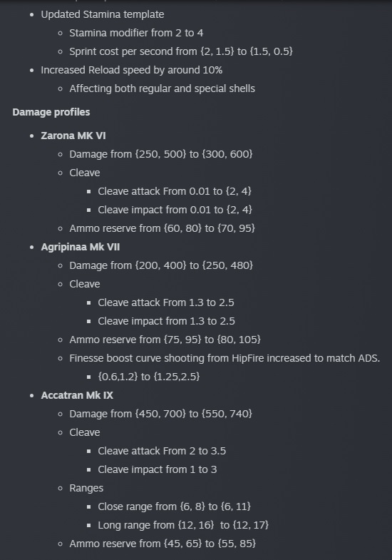Click Zarona damage {250, 500} to {300, 600}
This screenshot has height=560, width=392.
[161, 154]
